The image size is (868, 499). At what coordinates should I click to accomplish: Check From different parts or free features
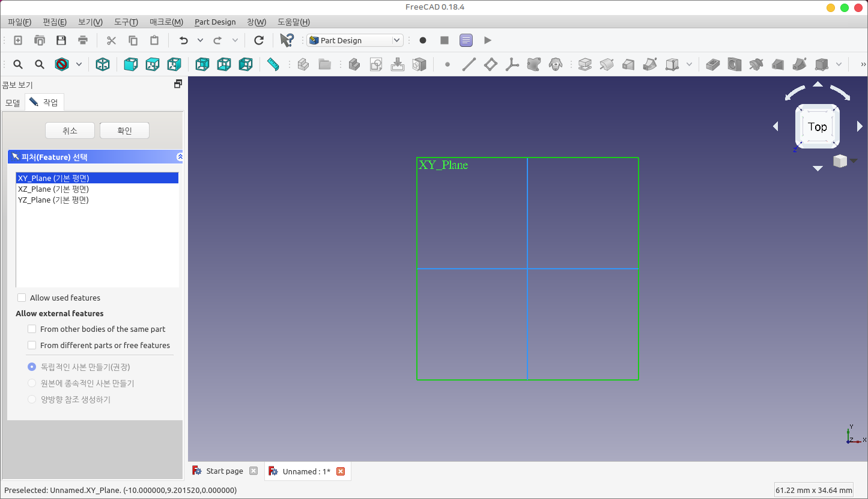point(32,345)
